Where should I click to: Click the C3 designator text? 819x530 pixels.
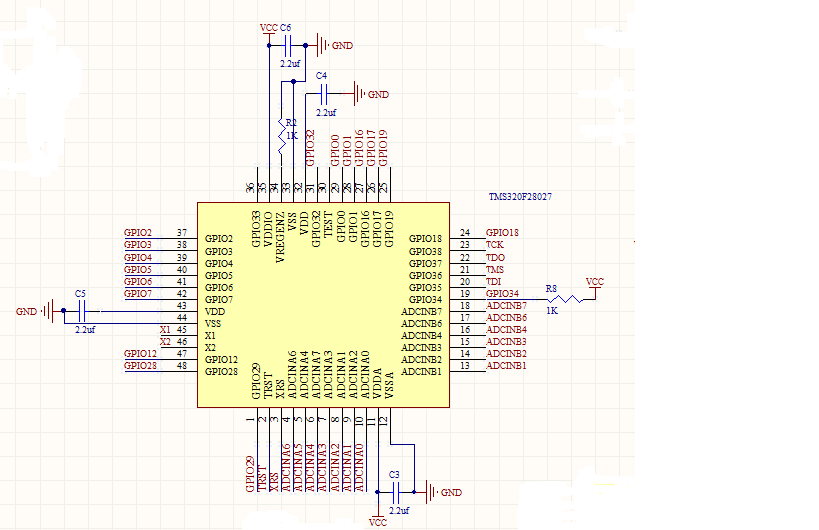pyautogui.click(x=394, y=475)
